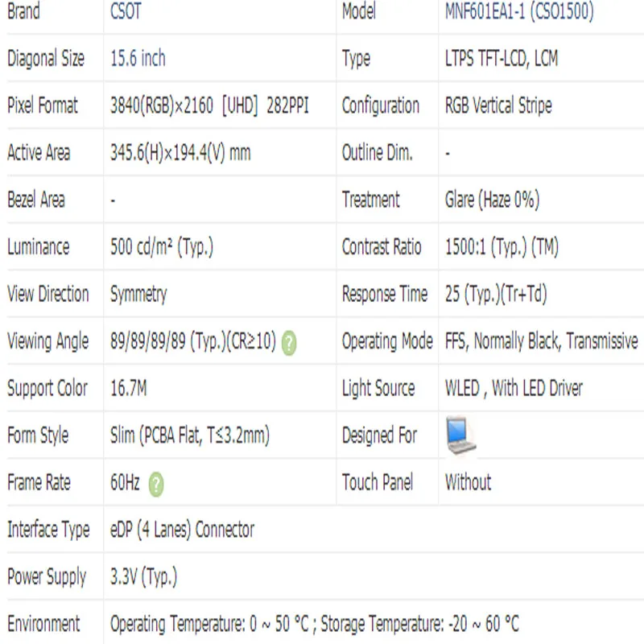
Task: Click the CSOT brand link
Action: [126, 10]
